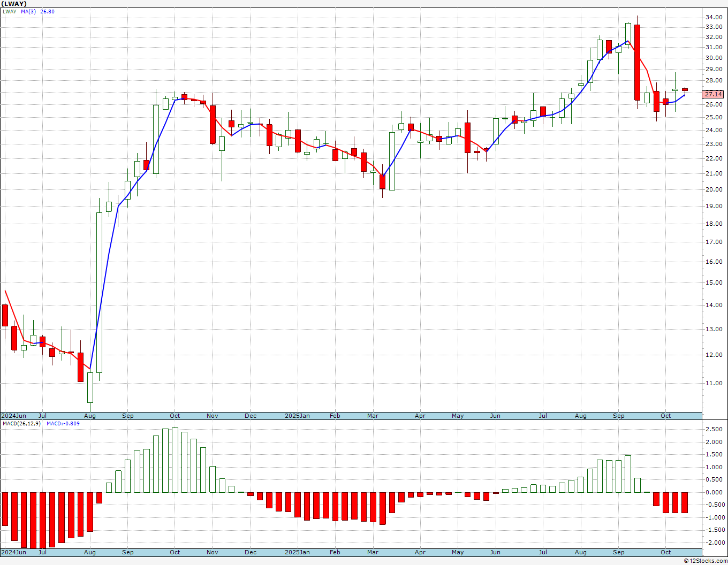Click 2025Jan on the MACD panel date axis

click(x=297, y=552)
